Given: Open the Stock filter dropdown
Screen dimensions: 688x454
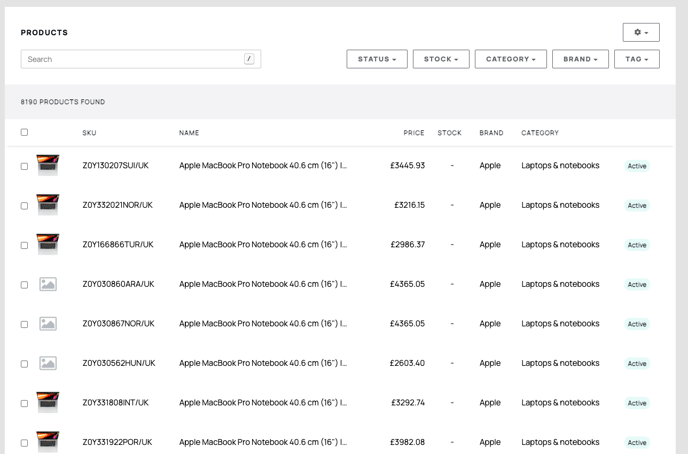Looking at the screenshot, I should click(441, 59).
